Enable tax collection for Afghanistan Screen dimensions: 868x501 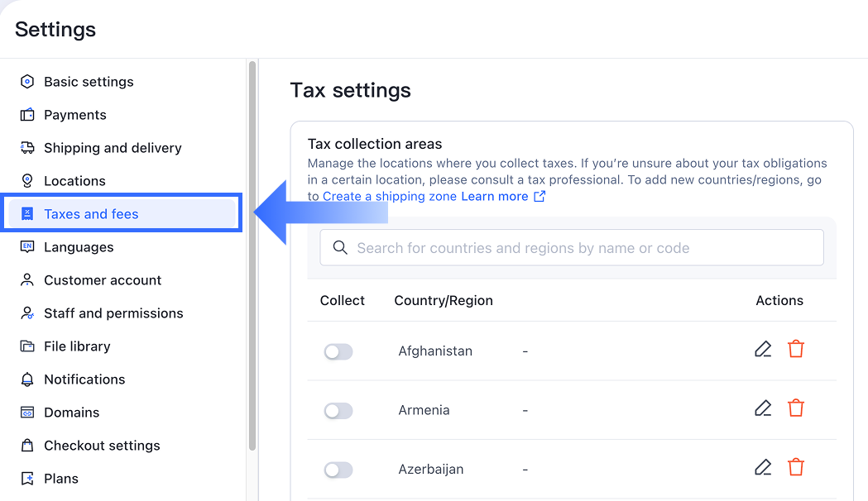pyautogui.click(x=338, y=352)
